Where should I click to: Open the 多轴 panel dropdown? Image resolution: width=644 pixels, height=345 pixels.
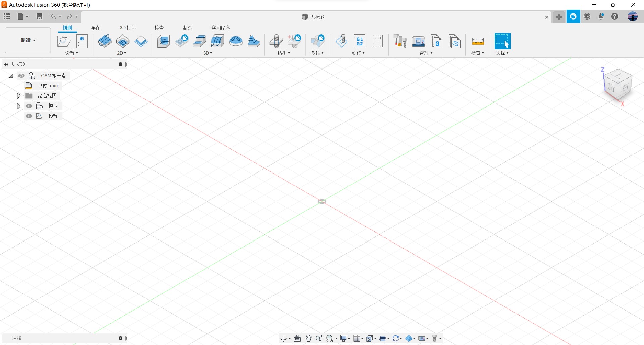pos(317,53)
